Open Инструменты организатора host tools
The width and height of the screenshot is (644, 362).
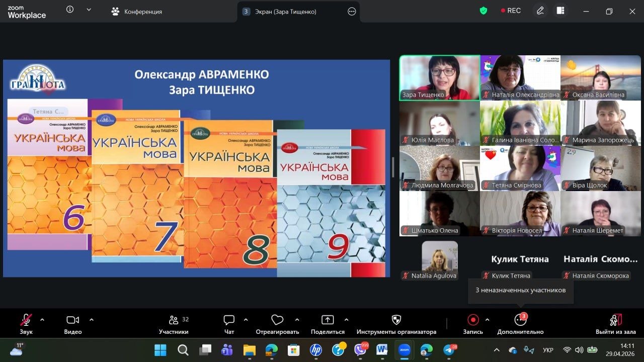[396, 324]
